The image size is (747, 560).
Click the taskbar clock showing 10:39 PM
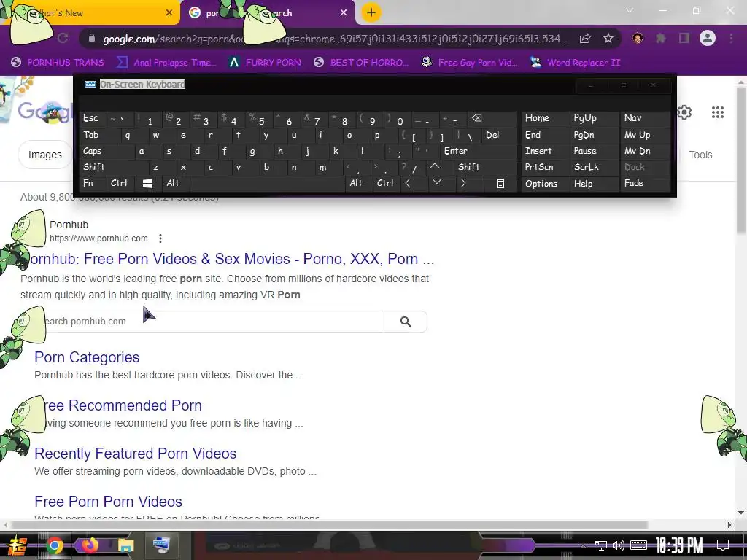[679, 545]
